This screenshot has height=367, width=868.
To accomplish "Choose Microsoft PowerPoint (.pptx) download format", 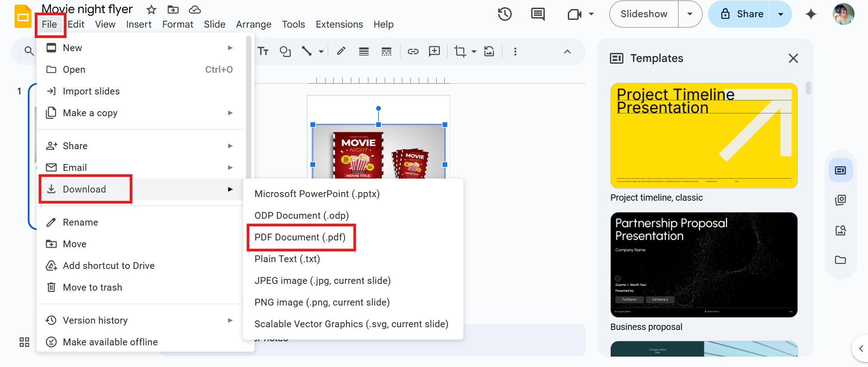I will 353,194.
